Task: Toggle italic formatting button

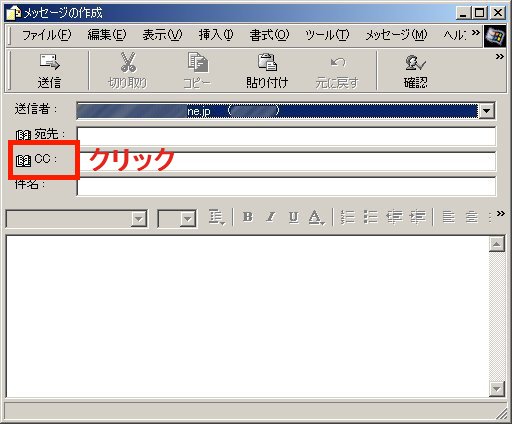Action: (271, 217)
